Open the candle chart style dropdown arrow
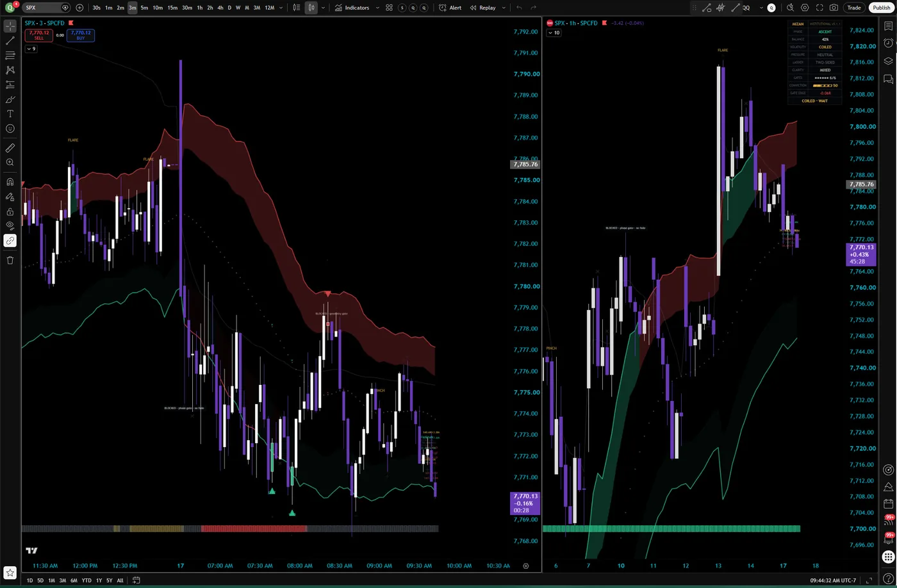897x588 pixels. point(323,8)
